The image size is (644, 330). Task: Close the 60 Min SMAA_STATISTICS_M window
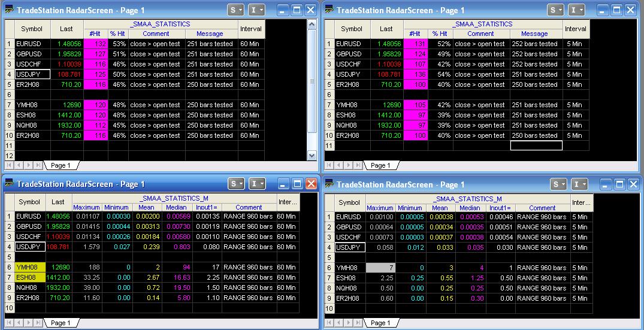312,183
